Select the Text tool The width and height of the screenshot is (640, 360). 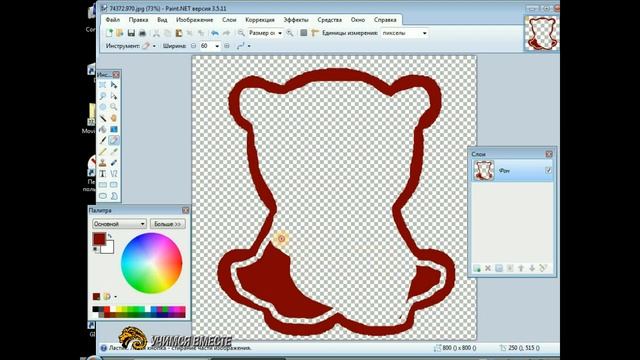click(102, 173)
